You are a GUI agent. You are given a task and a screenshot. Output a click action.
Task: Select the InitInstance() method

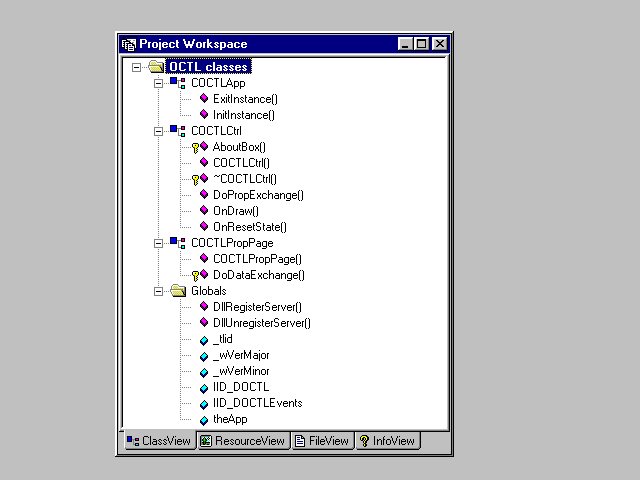pos(244,115)
